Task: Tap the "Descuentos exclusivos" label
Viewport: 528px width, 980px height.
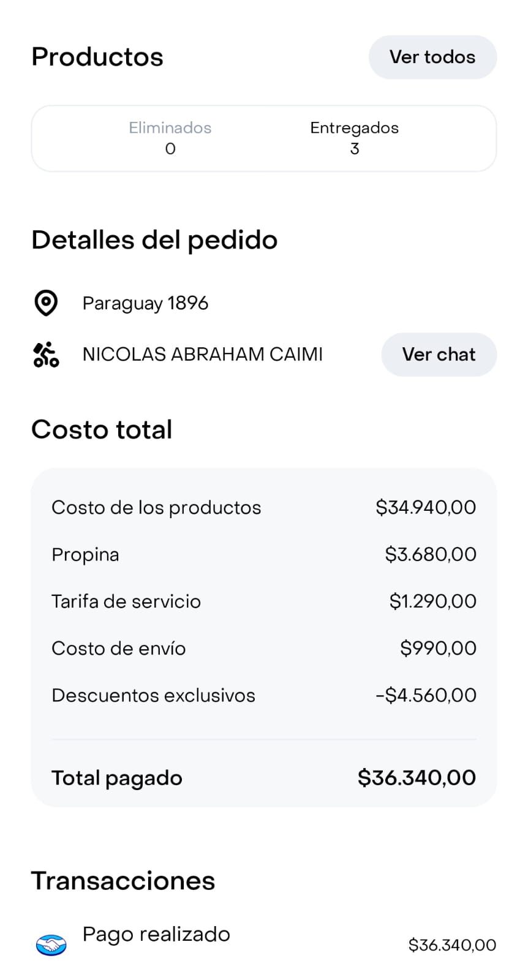Action: (x=153, y=696)
